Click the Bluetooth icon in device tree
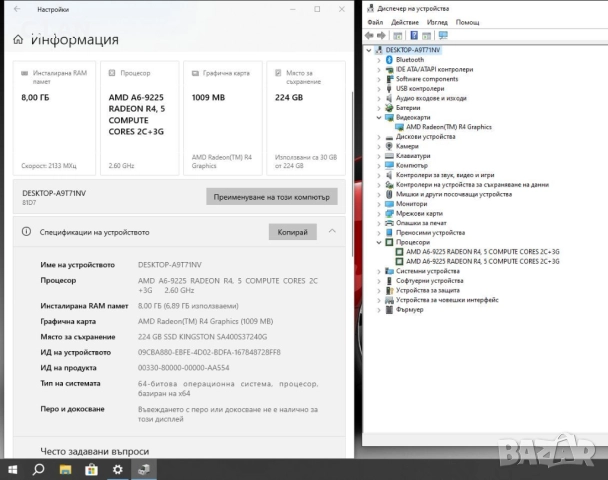Image resolution: width=608 pixels, height=480 pixels. coord(389,60)
